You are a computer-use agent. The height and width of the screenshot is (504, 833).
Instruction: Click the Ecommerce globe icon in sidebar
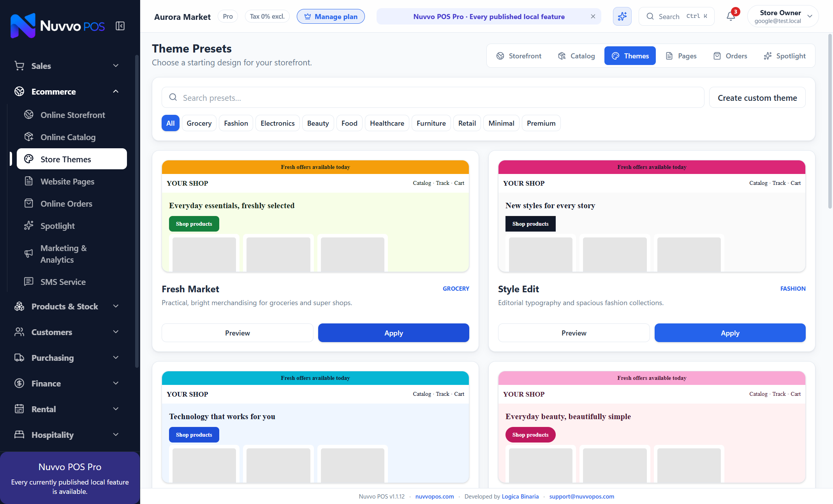(x=19, y=91)
